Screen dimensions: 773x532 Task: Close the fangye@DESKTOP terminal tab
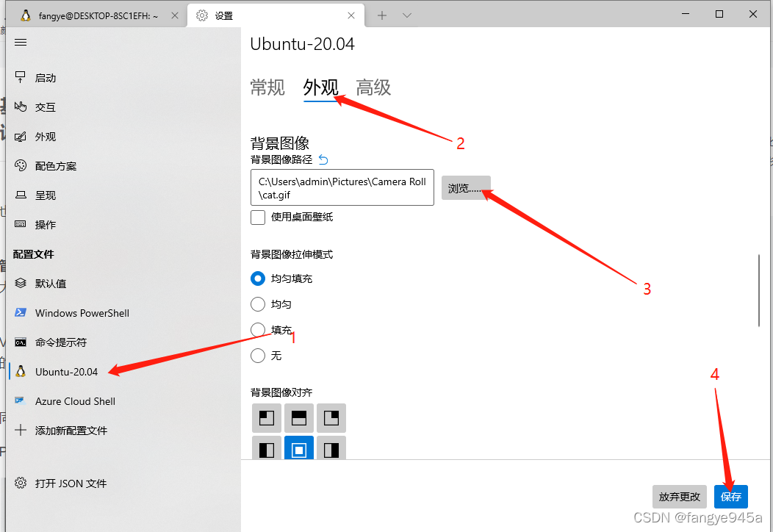click(x=175, y=15)
